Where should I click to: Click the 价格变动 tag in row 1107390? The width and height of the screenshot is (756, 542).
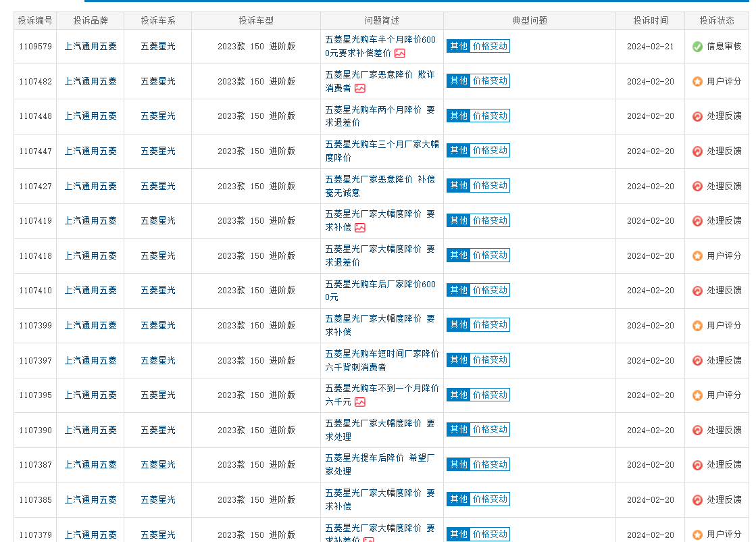[x=490, y=430]
